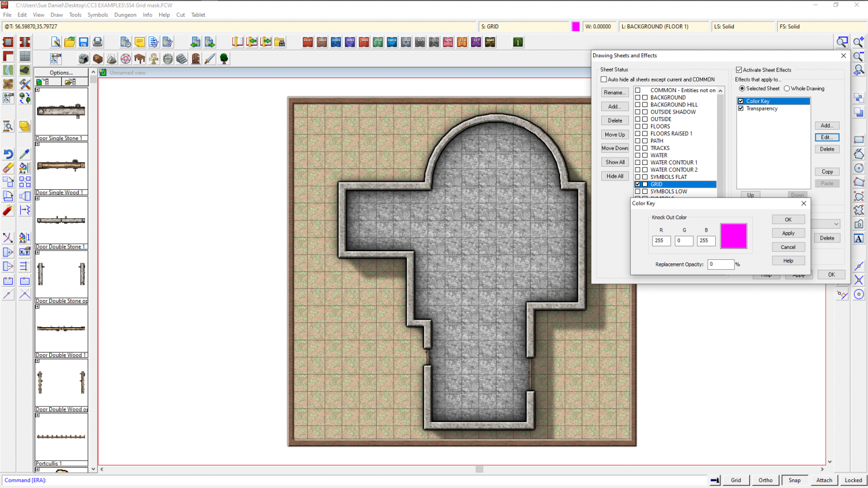868x488 pixels.
Task: Expand the Door Double Stone 1 symbol
Action: click(x=38, y=198)
